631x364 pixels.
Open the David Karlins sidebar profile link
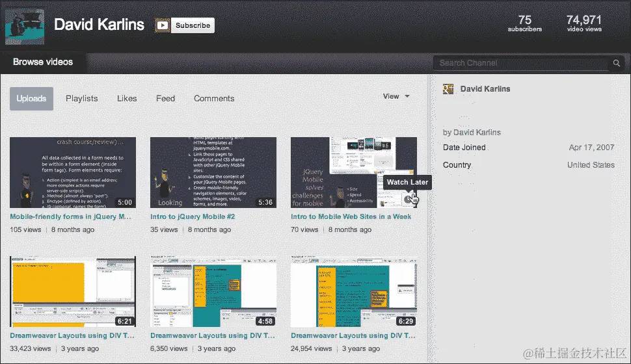pyautogui.click(x=485, y=89)
